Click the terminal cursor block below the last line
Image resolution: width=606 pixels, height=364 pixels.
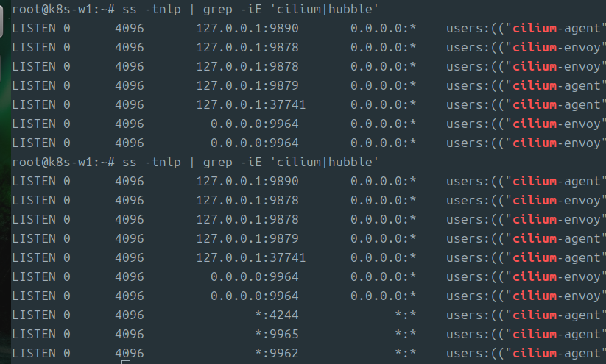[126, 362]
